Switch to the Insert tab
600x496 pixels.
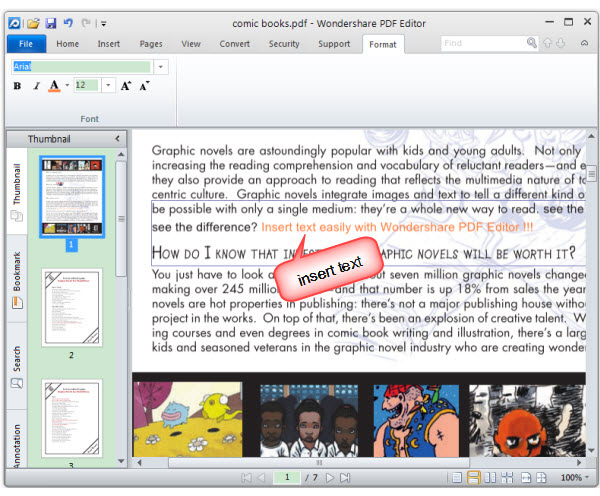click(109, 44)
